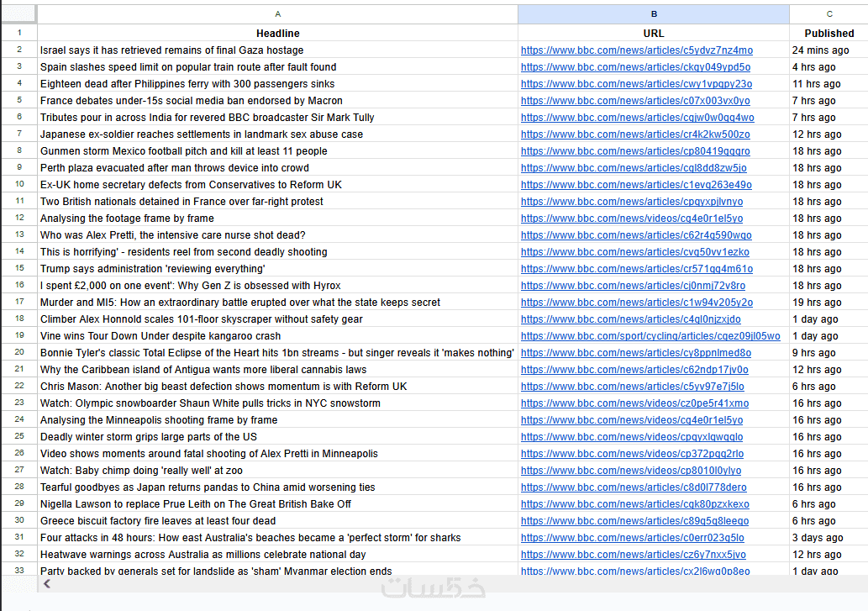This screenshot has height=611, width=868.
Task: Open the videos/cp372pgq2rlo link
Action: (x=632, y=454)
